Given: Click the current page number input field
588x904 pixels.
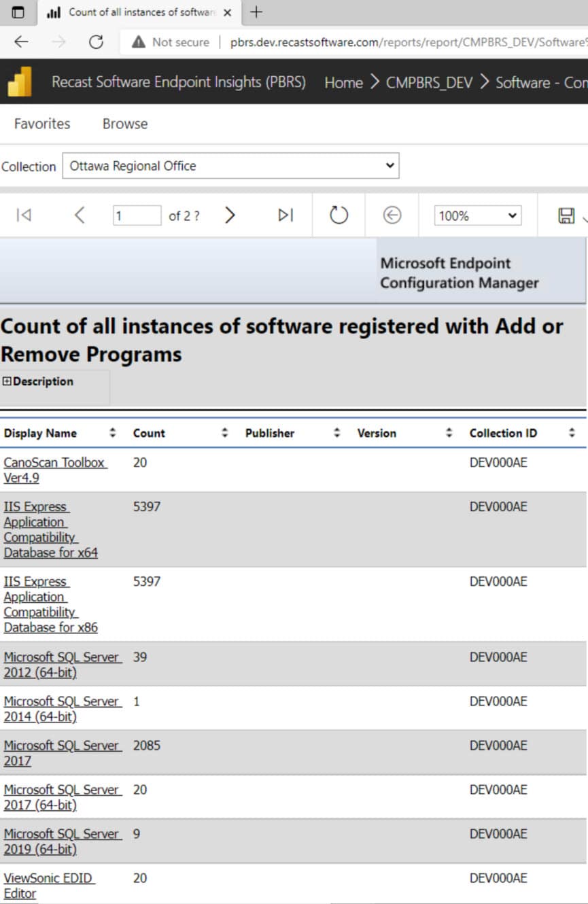Looking at the screenshot, I should pyautogui.click(x=137, y=216).
